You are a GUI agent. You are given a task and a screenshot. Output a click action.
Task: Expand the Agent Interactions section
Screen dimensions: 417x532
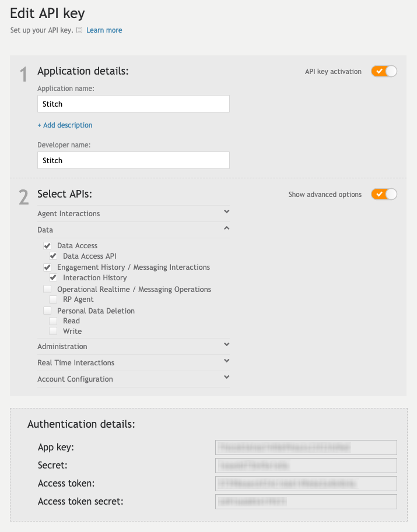[227, 212]
